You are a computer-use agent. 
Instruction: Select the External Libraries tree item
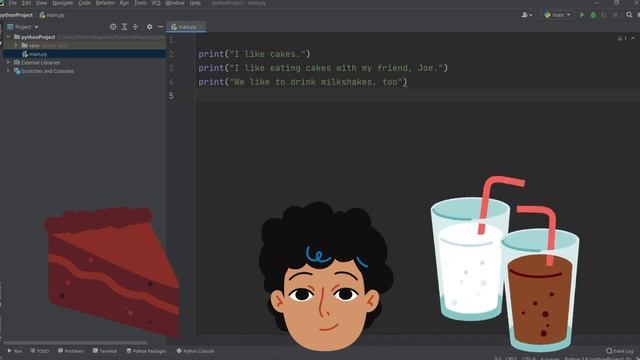(x=40, y=62)
